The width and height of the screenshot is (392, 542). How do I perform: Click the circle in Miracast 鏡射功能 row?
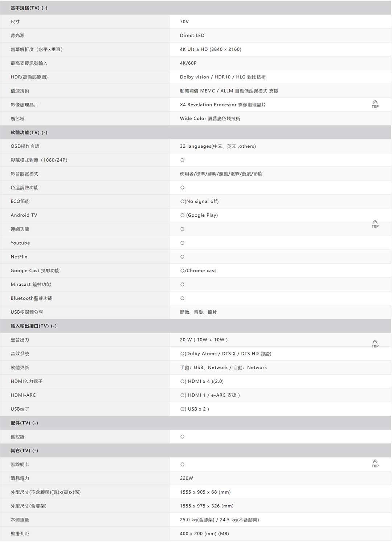(x=182, y=285)
